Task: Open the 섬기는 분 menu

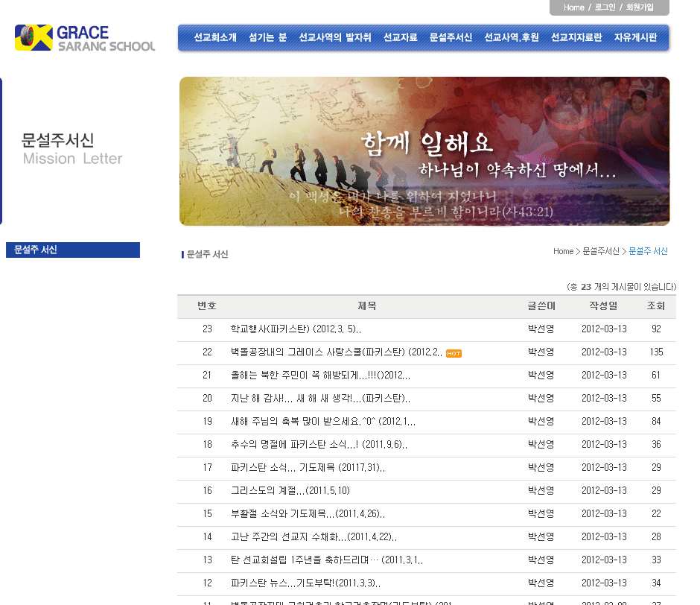Action: point(267,37)
